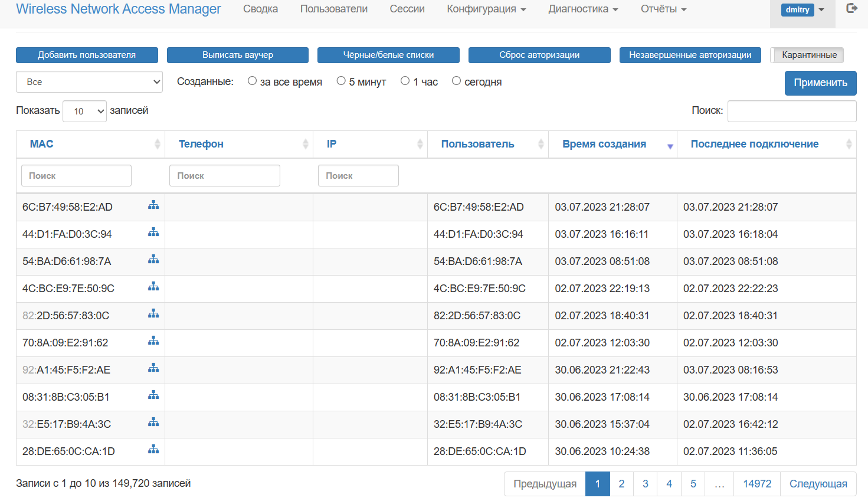Click current page 1 button

598,484
